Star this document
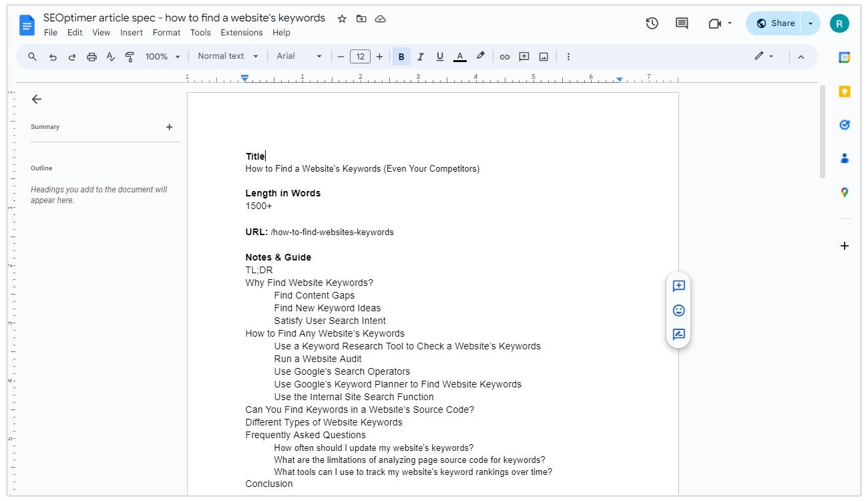This screenshot has width=868, height=501. coord(342,19)
